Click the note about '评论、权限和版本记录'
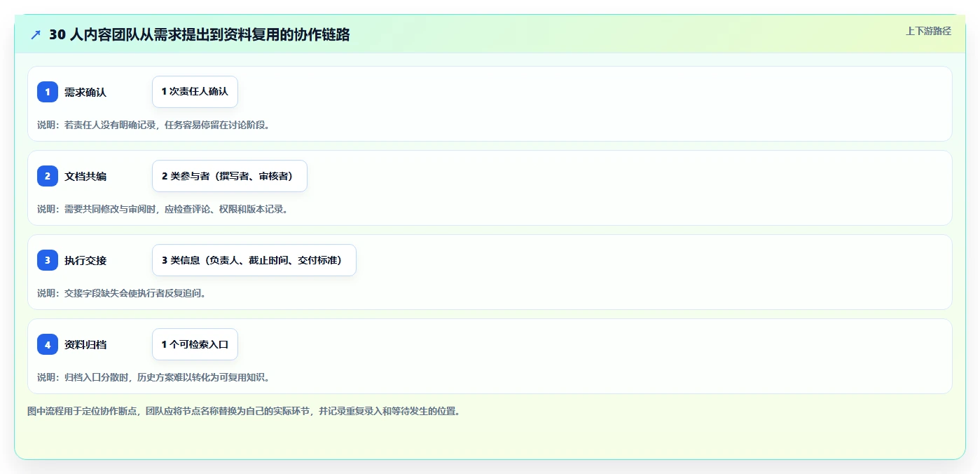980x474 pixels. pos(163,209)
